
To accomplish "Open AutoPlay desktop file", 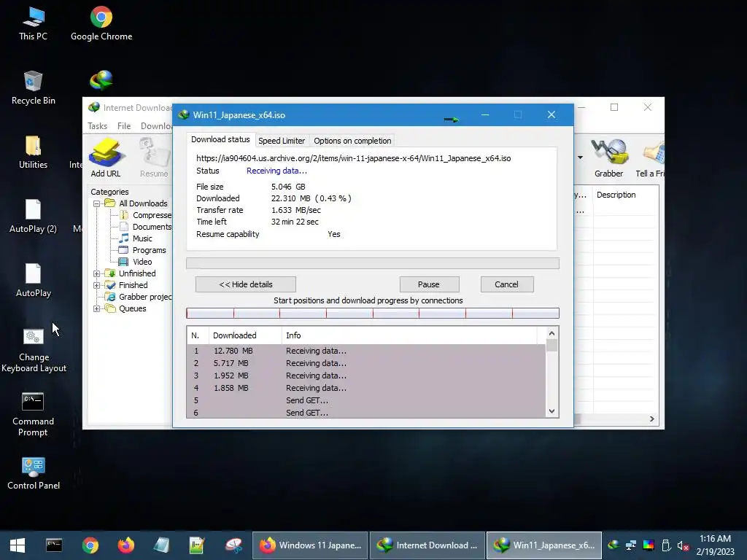I will point(33,281).
